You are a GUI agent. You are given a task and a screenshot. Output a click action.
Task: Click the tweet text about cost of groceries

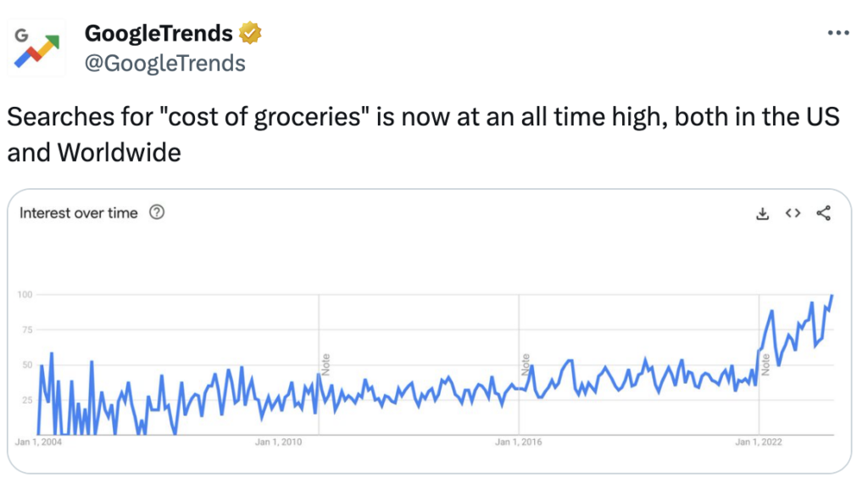point(424,135)
